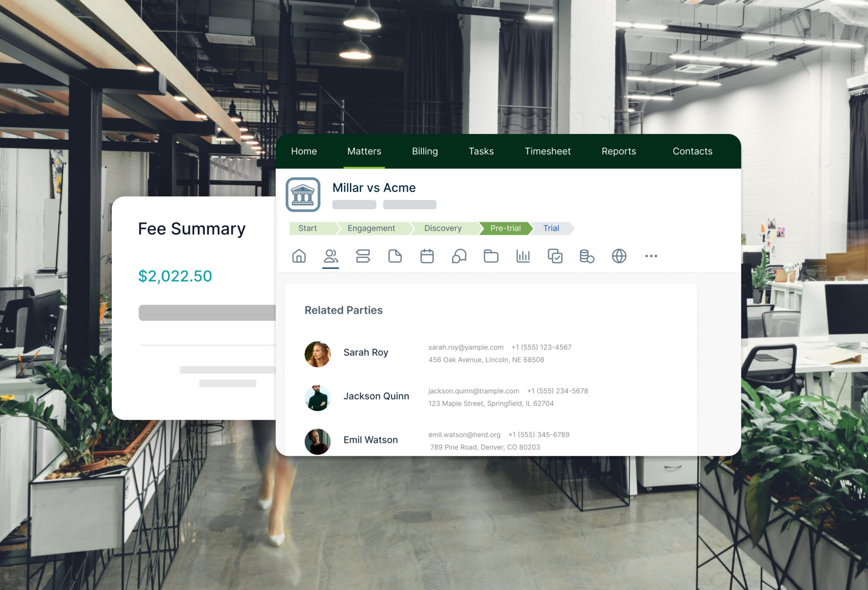Click Jackson Quinn's phone number
868x590 pixels.
pos(558,391)
